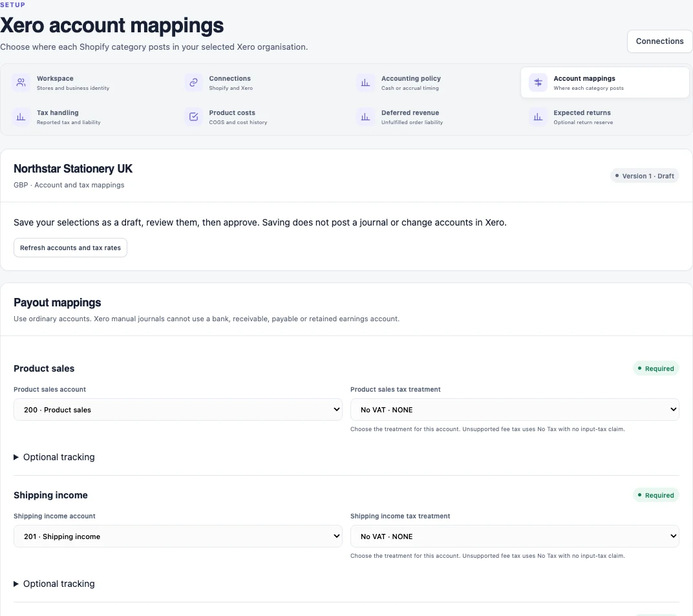
Task: Open the Shipping income account dropdown
Action: [x=178, y=536]
